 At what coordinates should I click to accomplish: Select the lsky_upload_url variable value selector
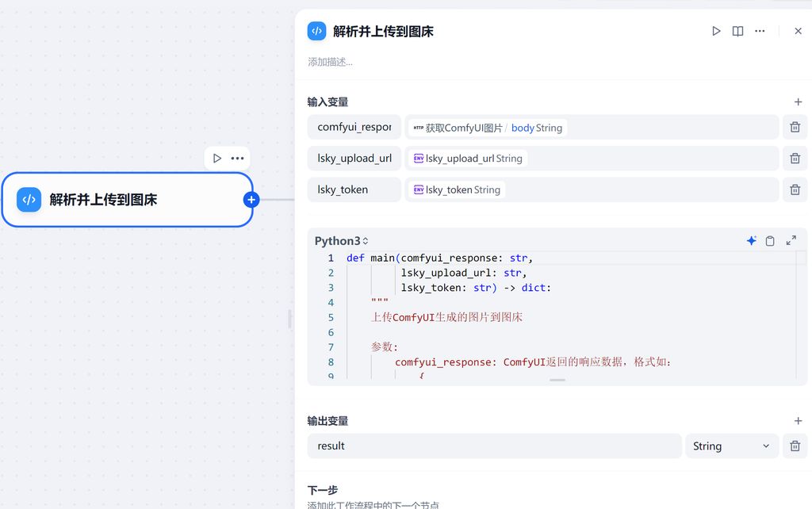tap(591, 159)
